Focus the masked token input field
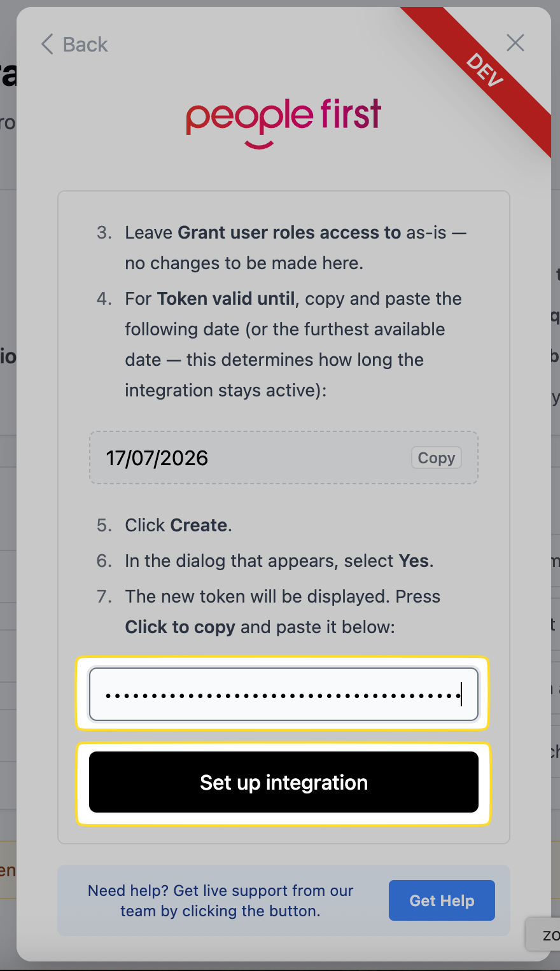Screen dimensions: 560x971 tap(283, 694)
